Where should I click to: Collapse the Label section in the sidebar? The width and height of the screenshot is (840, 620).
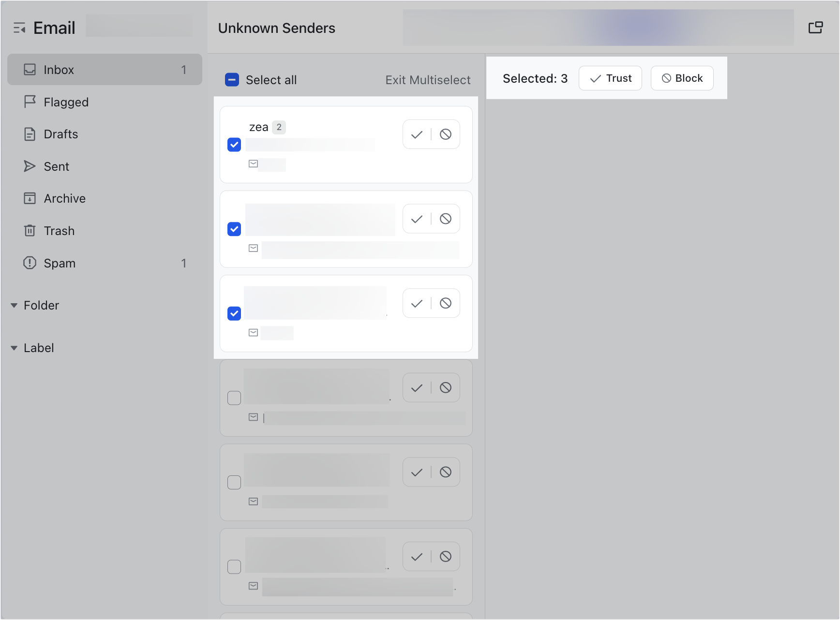point(14,348)
